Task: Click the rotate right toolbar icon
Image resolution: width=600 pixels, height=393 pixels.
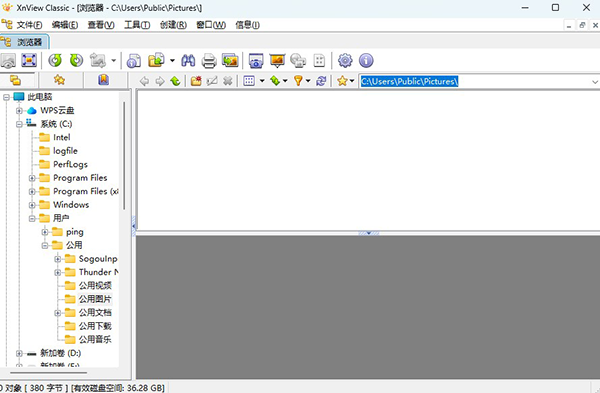Action: (76, 60)
